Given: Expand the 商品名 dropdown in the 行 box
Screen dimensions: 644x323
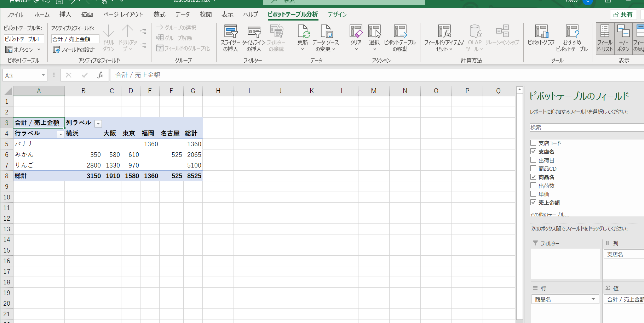Looking at the screenshot, I should [x=593, y=299].
